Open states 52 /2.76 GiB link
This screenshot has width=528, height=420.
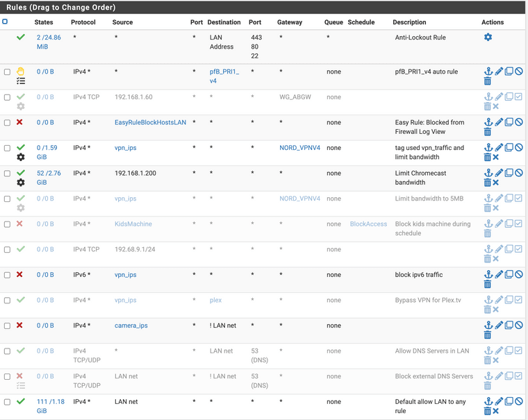(49, 178)
